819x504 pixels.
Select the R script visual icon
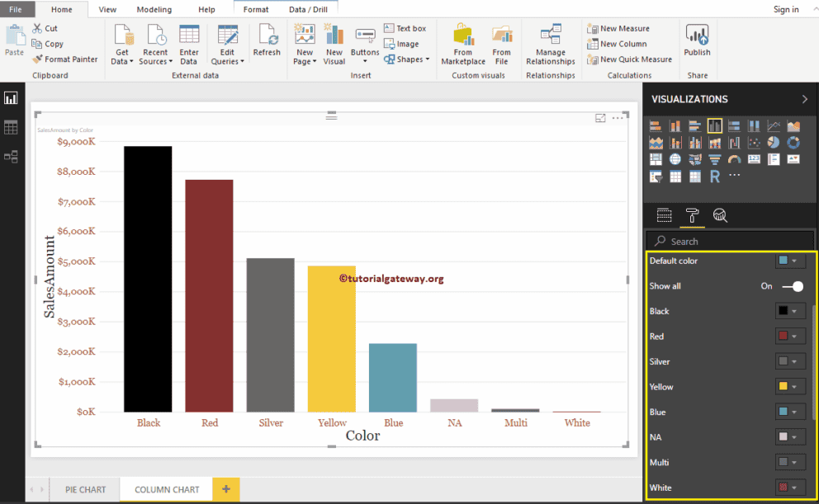tap(715, 176)
